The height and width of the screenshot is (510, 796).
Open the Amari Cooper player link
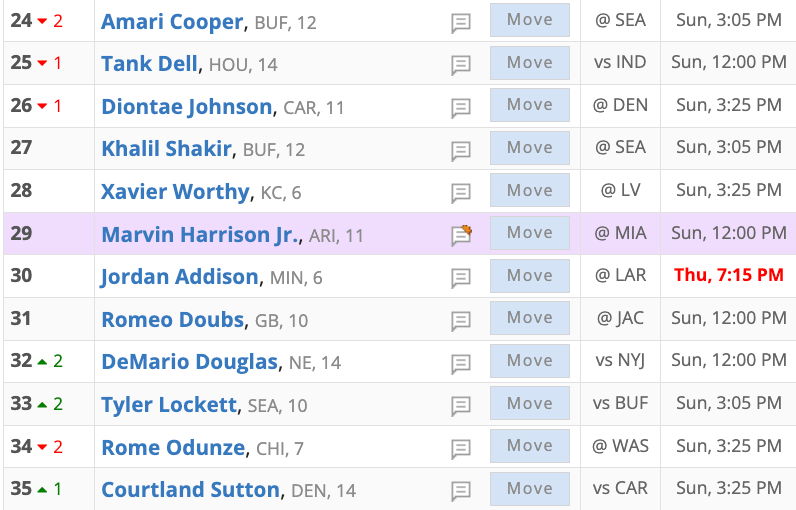172,22
